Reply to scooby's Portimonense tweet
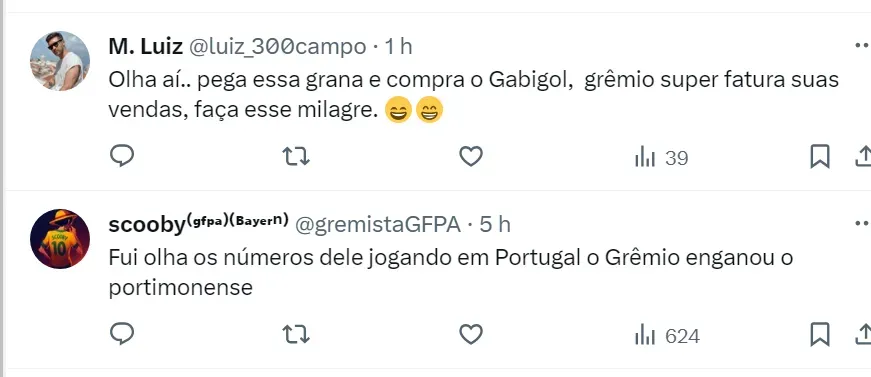The height and width of the screenshot is (377, 871). pos(122,335)
